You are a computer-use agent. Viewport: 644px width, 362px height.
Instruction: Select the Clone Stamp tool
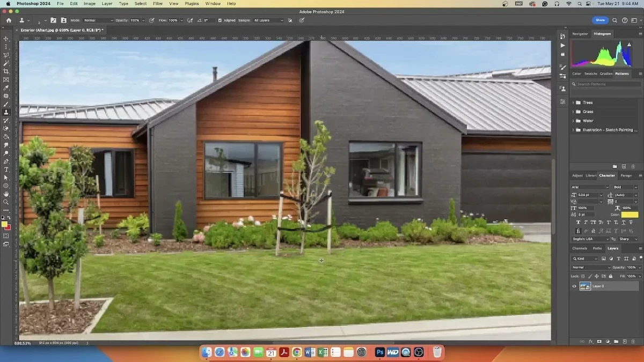6,112
